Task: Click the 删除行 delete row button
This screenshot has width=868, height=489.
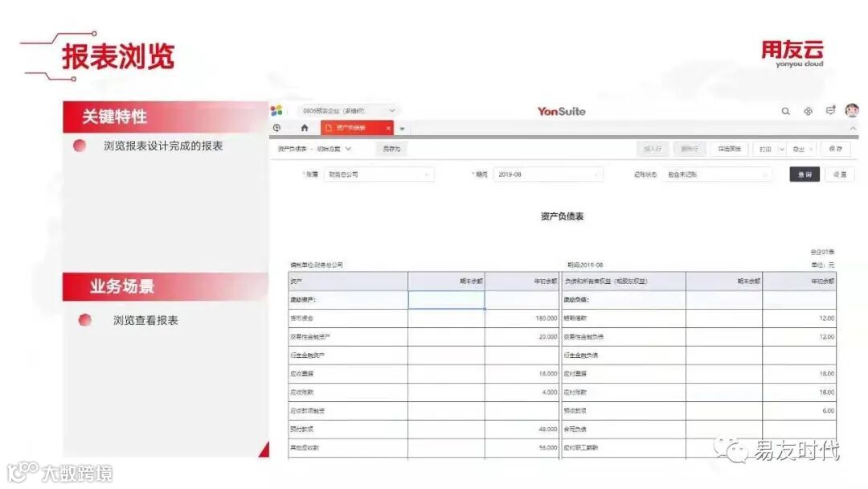Action: click(x=690, y=149)
